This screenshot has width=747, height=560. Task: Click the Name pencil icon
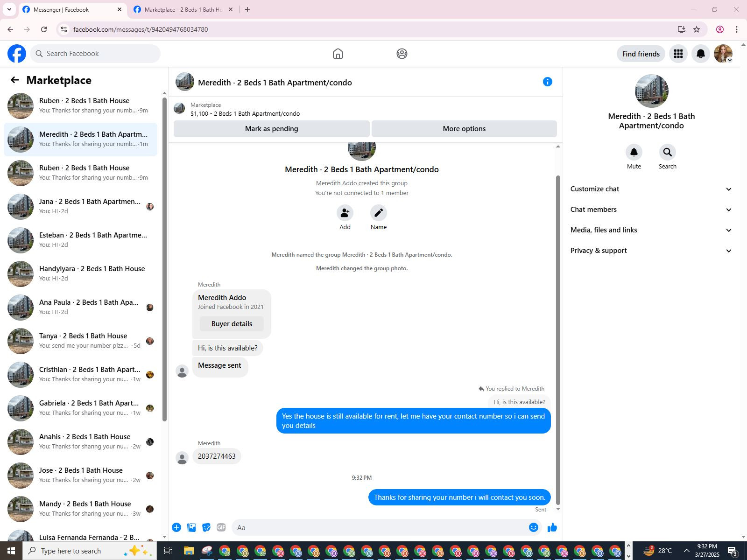pyautogui.click(x=379, y=213)
